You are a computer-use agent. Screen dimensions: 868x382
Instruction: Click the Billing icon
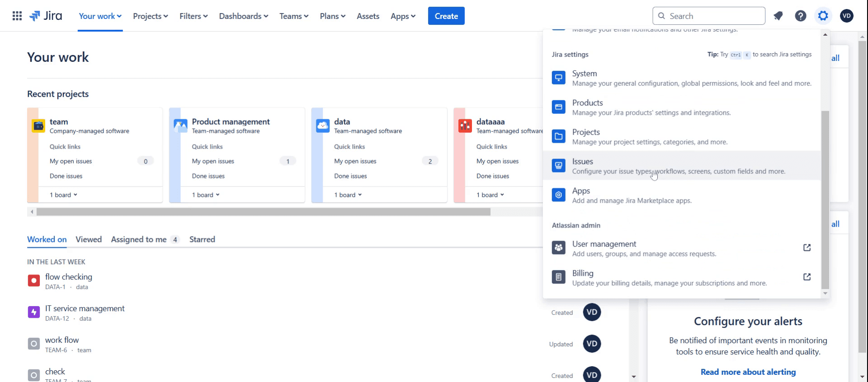click(559, 277)
